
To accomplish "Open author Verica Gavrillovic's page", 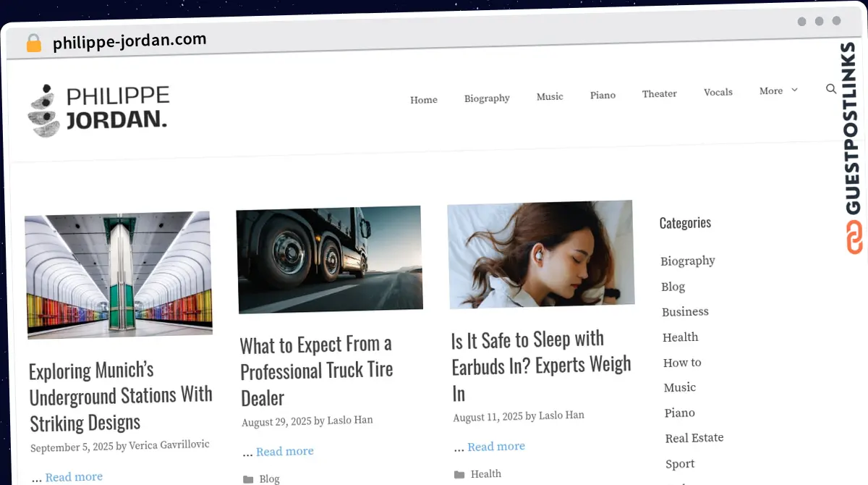I will point(169,445).
